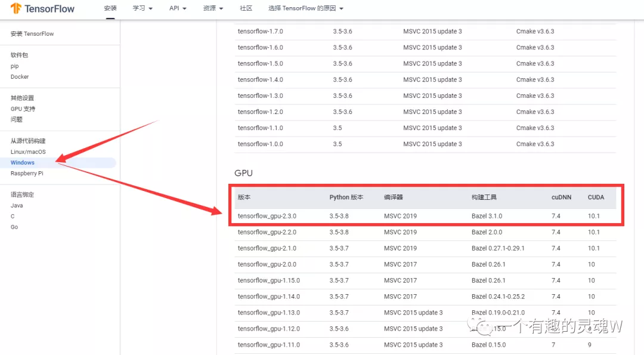Click the tensorflow_gpu-1.14.0 cell
The height and width of the screenshot is (355, 644).
(x=268, y=297)
